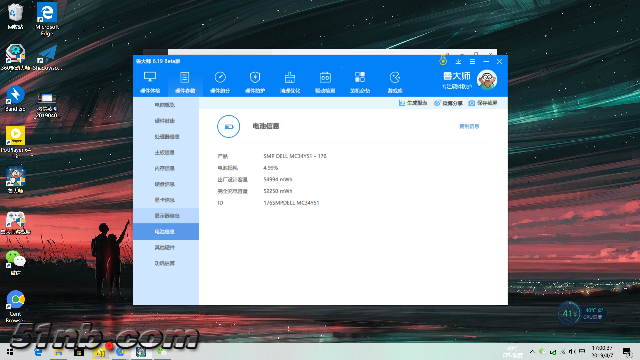Select 内存信息 memory info in sidebar
Viewport: 640px width, 360px height.
tap(166, 168)
